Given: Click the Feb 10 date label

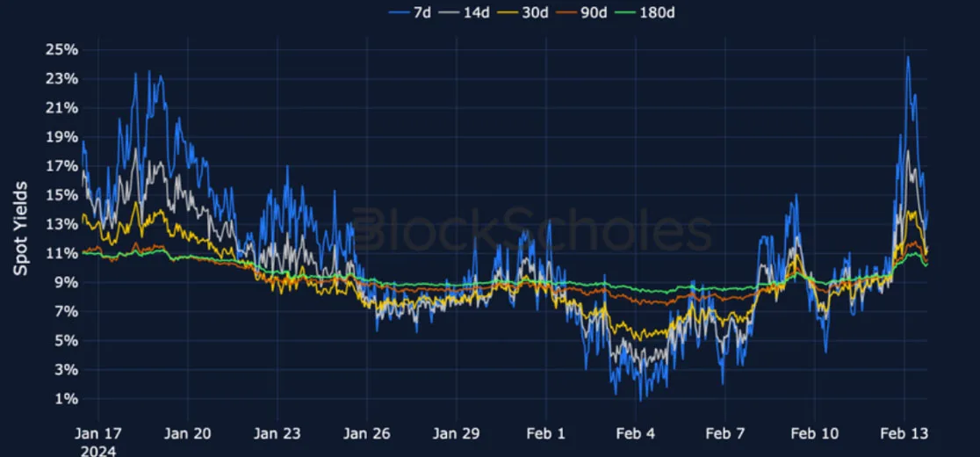Looking at the screenshot, I should [815, 434].
